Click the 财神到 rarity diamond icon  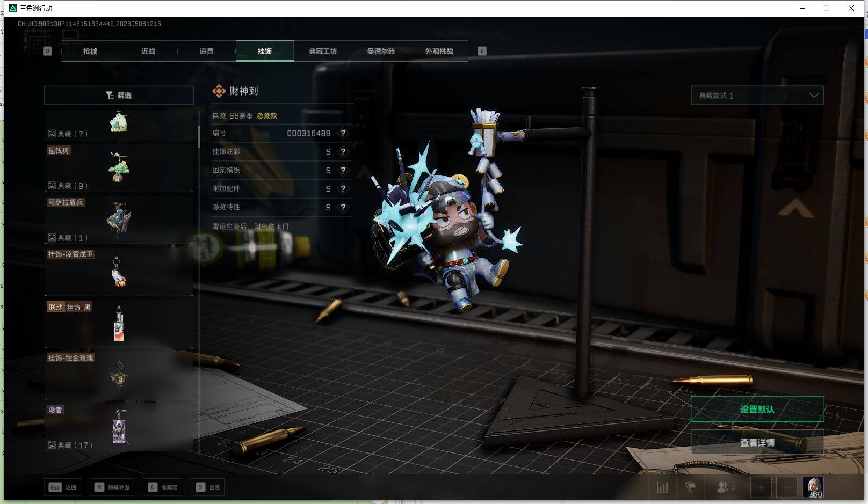[x=219, y=91]
